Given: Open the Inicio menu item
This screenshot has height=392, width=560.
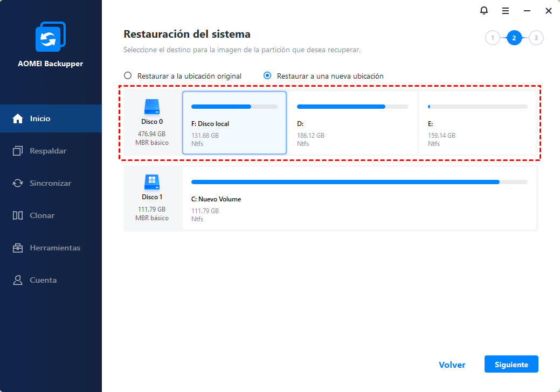Looking at the screenshot, I should [x=51, y=118].
